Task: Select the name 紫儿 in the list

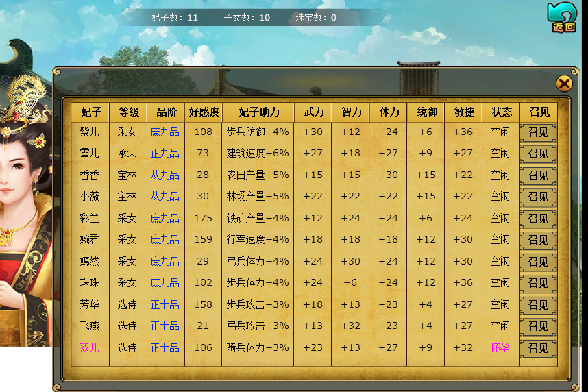Action: 89,132
